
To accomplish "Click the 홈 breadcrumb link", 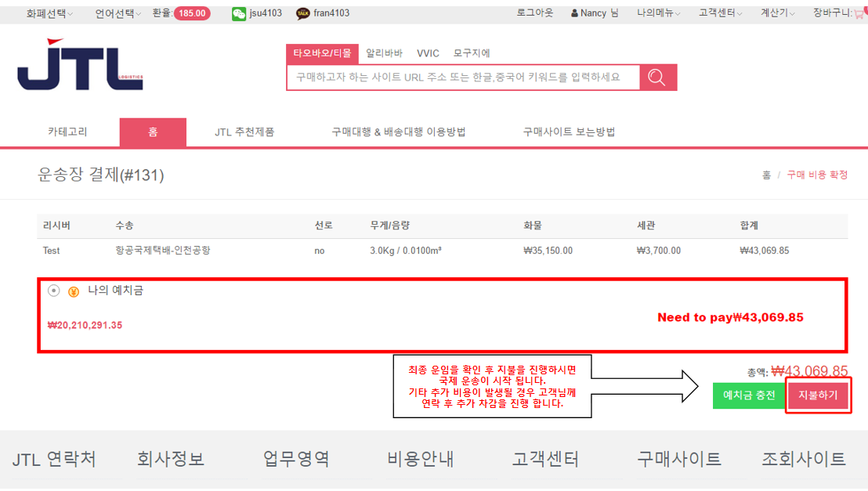I will tap(766, 175).
